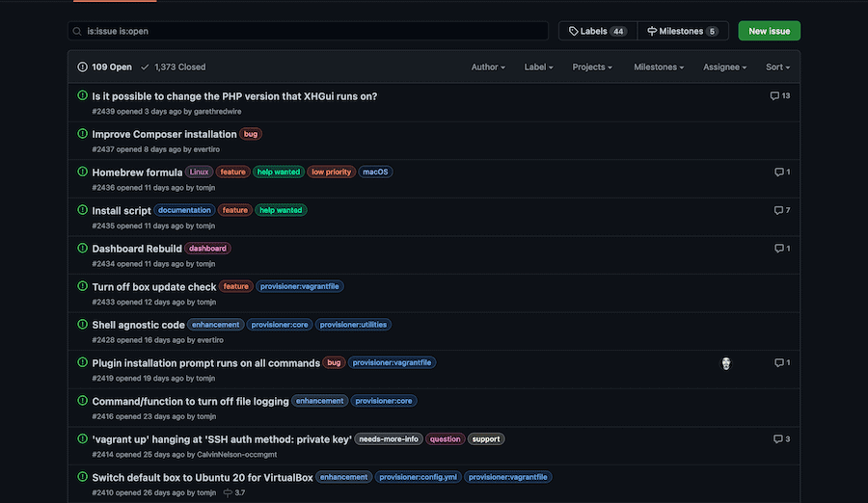Click the green help wanted label on Homebrew formula
The width and height of the screenshot is (868, 503).
pyautogui.click(x=279, y=172)
